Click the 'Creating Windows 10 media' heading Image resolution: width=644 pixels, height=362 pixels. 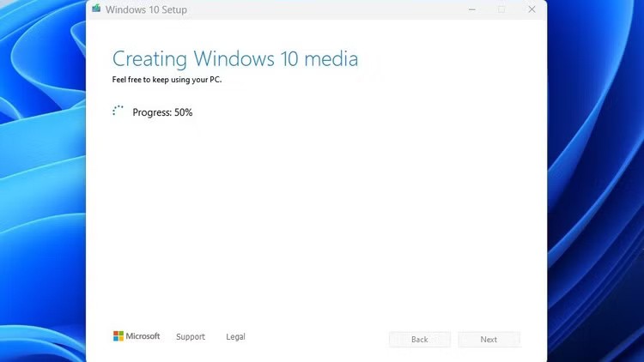235,59
